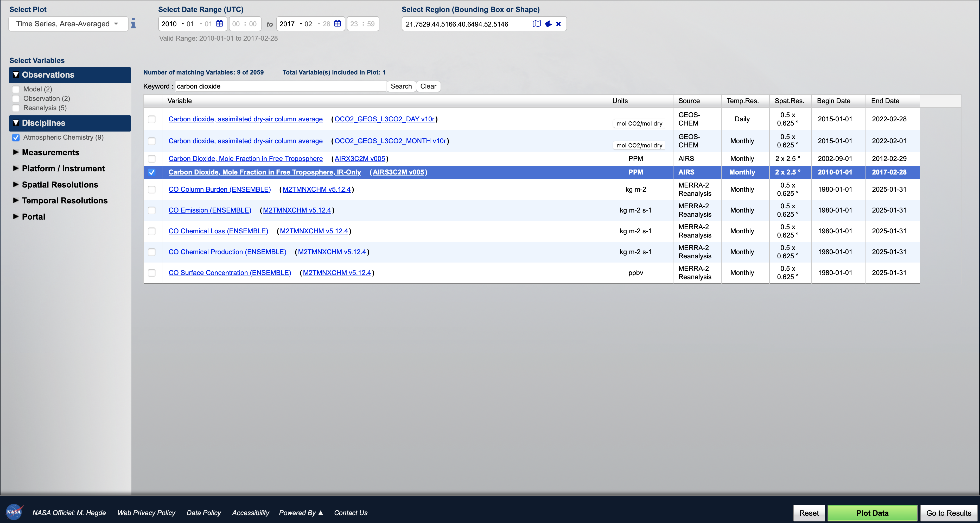Viewport: 980px width, 523px height.
Task: Open the start date calendar picker
Action: pyautogui.click(x=220, y=24)
